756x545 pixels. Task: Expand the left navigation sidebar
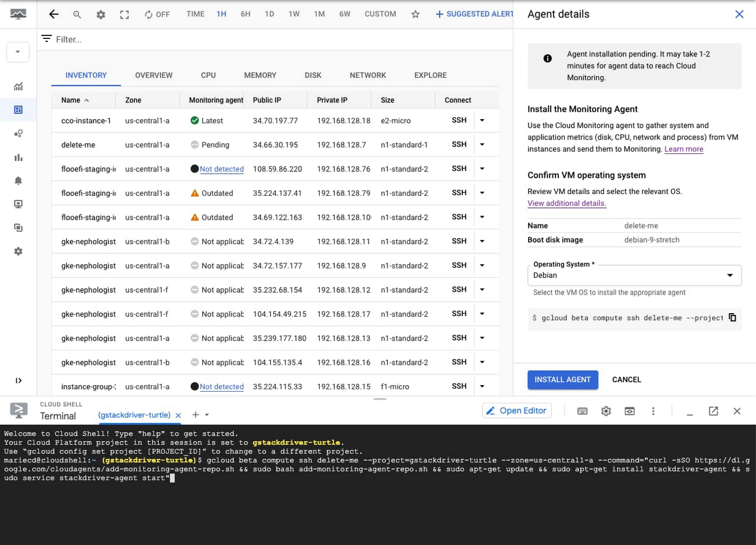(18, 381)
